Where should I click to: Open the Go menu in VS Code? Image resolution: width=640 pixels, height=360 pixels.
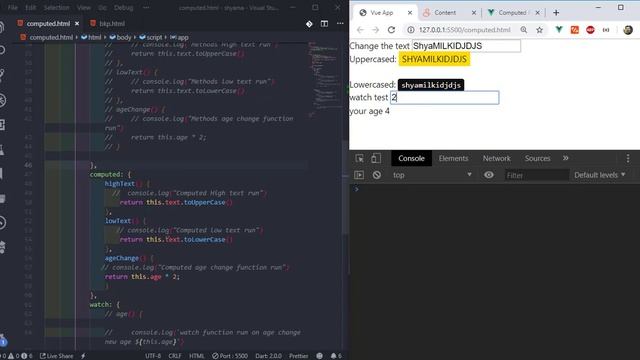click(x=102, y=7)
